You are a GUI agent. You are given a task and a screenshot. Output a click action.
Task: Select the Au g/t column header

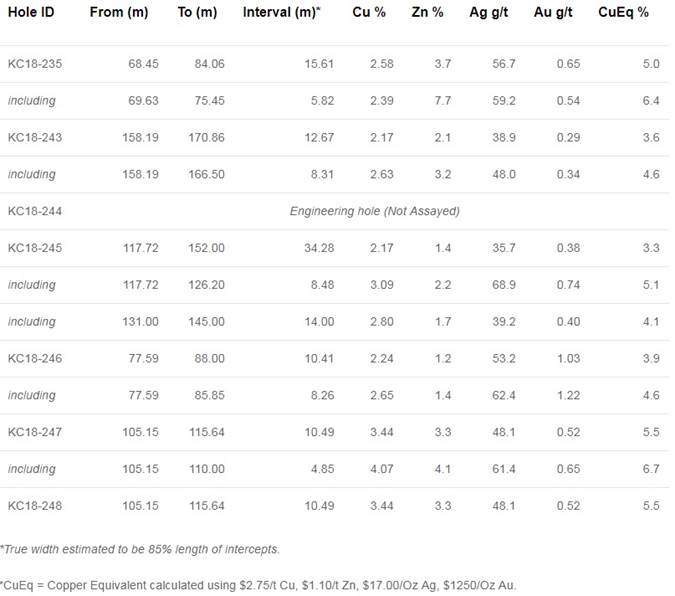pos(553,12)
